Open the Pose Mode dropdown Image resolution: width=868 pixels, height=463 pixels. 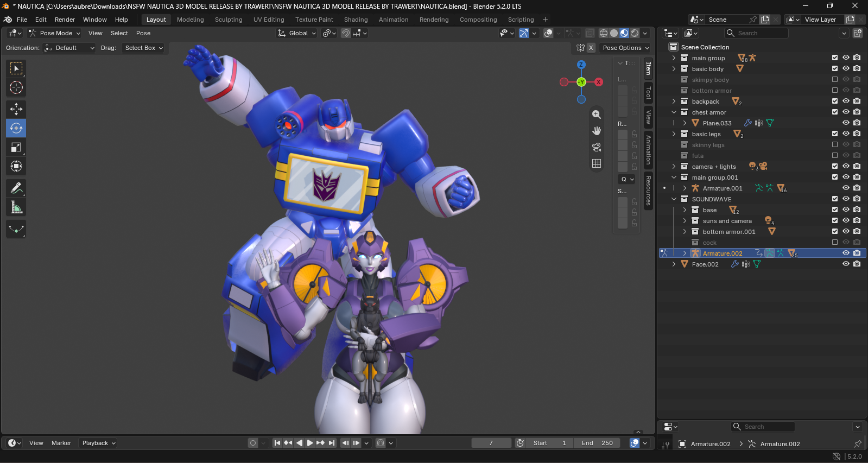[54, 33]
